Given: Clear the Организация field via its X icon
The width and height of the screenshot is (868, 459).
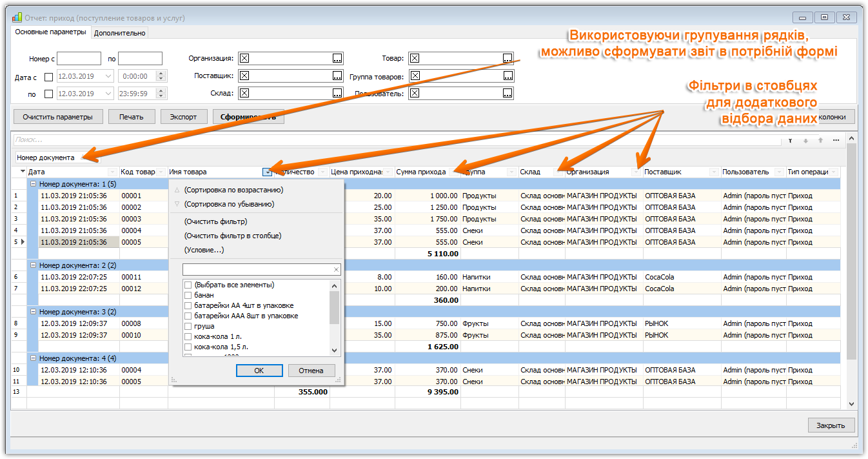Looking at the screenshot, I should point(244,59).
